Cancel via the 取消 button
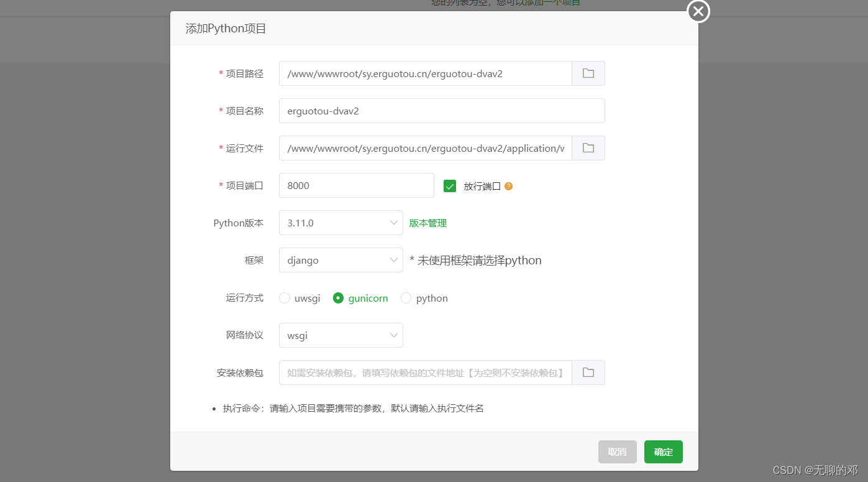This screenshot has height=482, width=868. pos(617,452)
